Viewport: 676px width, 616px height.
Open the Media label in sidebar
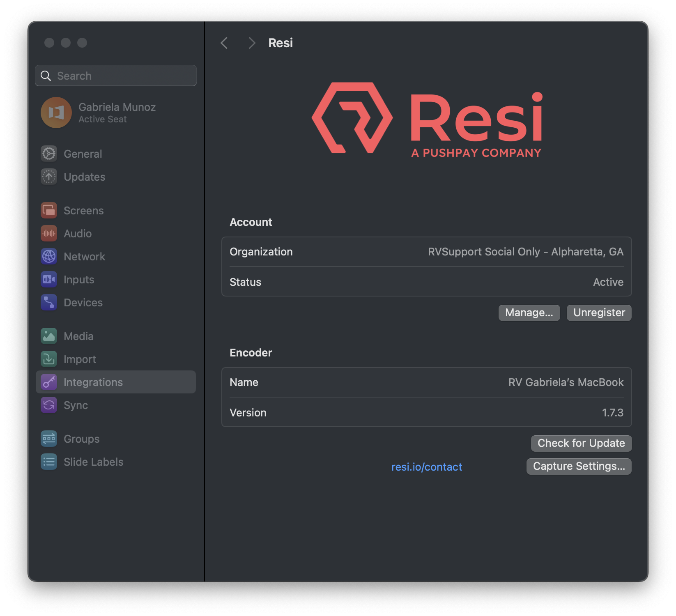click(78, 336)
